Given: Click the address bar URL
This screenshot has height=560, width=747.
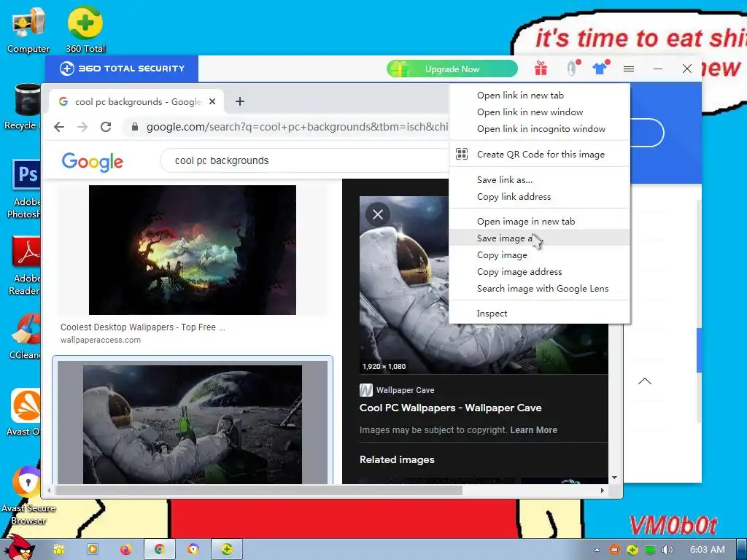Looking at the screenshot, I should click(297, 127).
